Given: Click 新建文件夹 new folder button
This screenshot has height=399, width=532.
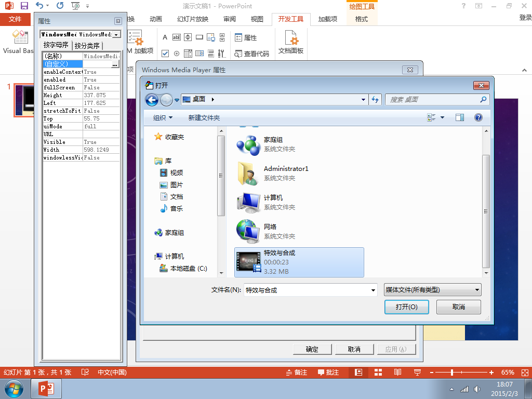Looking at the screenshot, I should pyautogui.click(x=204, y=118).
